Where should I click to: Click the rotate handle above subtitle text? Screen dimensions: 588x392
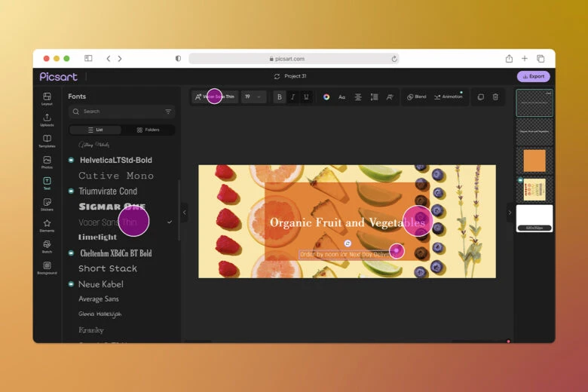pos(348,243)
